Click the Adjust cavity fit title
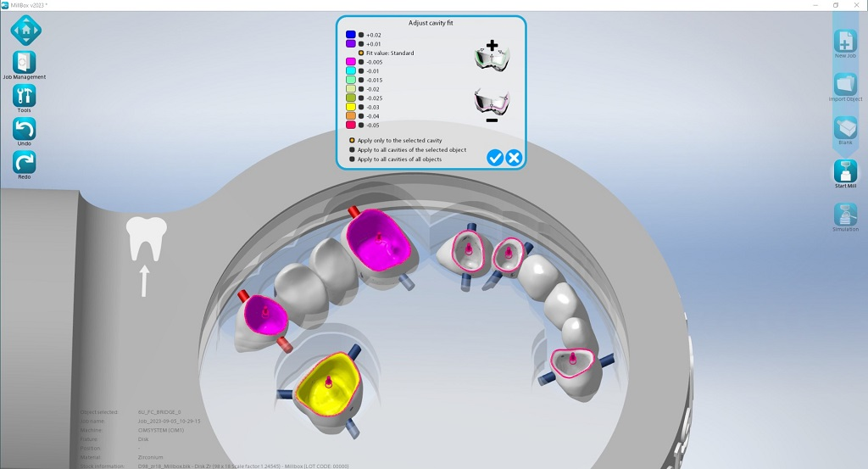This screenshot has width=868, height=469. pos(431,23)
